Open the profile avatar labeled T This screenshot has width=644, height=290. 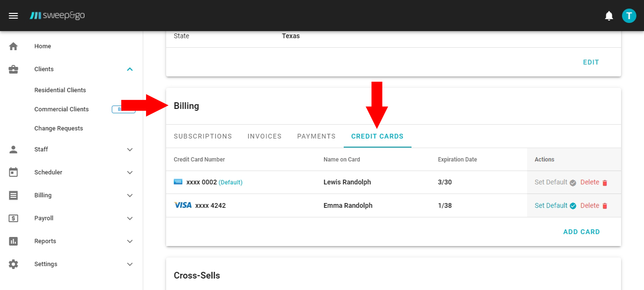(629, 15)
